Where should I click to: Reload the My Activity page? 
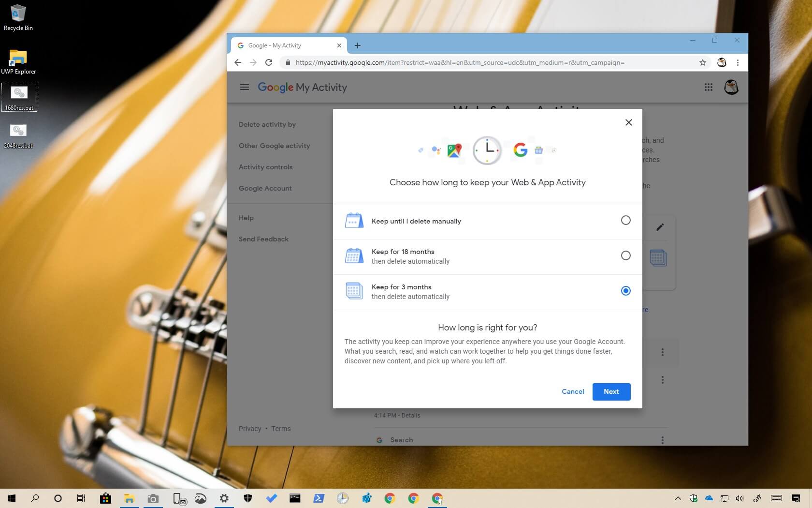(269, 62)
